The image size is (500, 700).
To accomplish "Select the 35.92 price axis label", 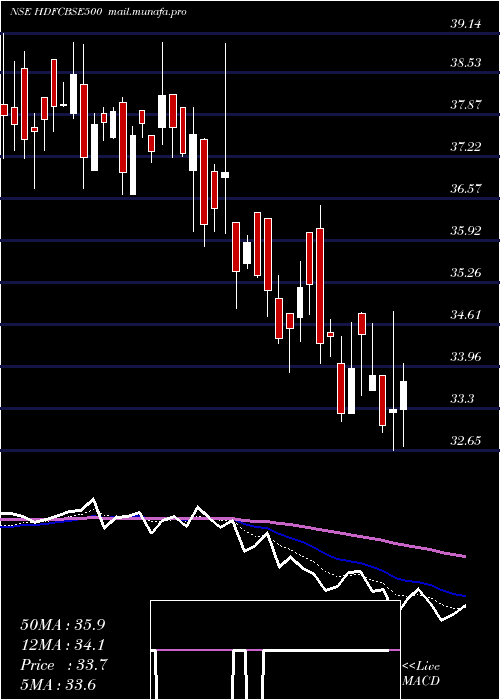I will pos(466,231).
